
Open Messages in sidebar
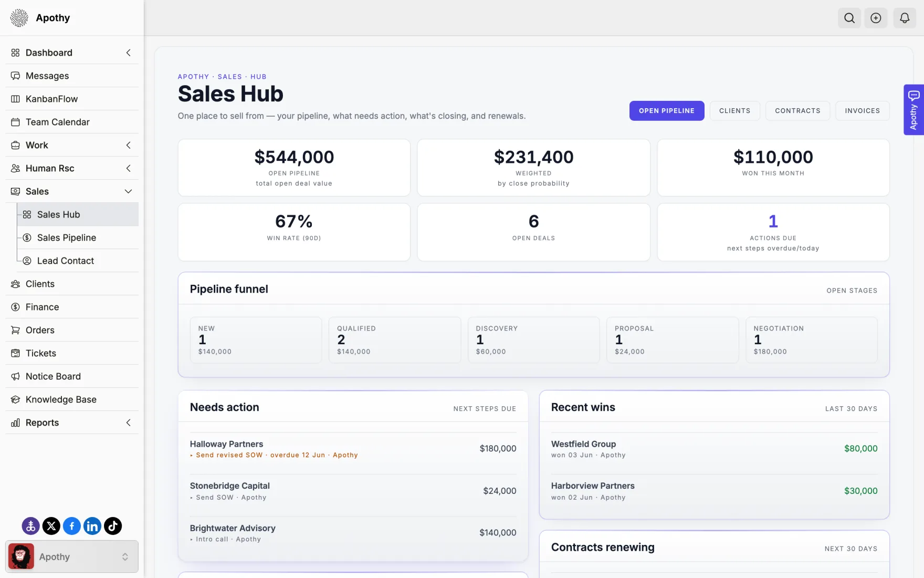[x=72, y=76]
